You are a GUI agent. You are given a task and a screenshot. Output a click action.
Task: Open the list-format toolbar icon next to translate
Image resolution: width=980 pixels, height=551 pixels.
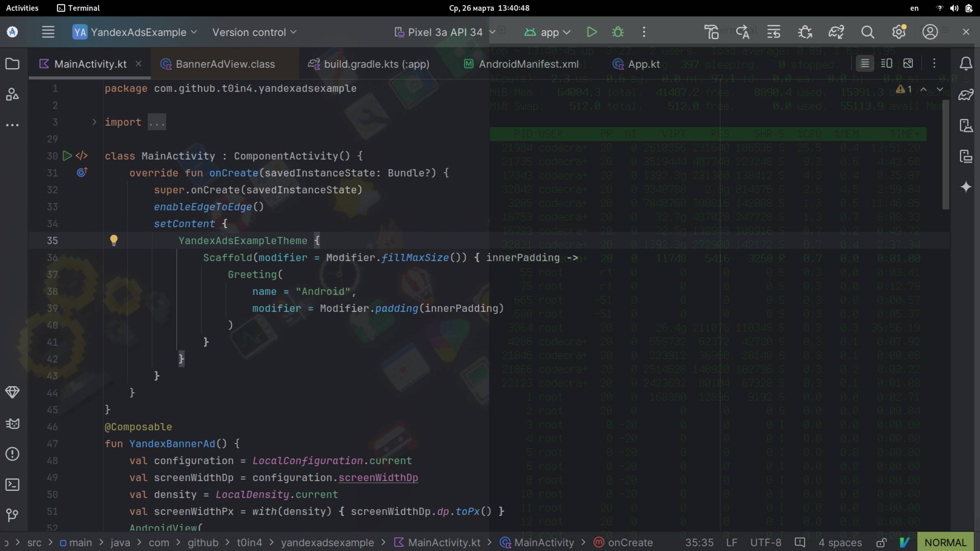click(774, 32)
